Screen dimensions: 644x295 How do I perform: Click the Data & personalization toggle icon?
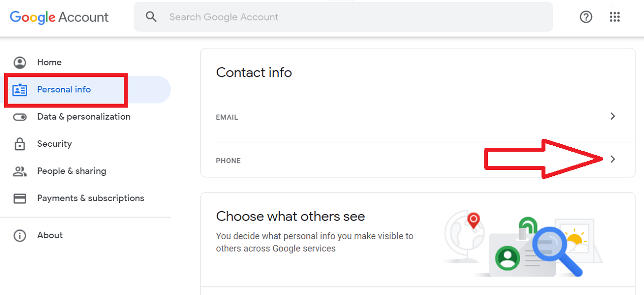20,117
